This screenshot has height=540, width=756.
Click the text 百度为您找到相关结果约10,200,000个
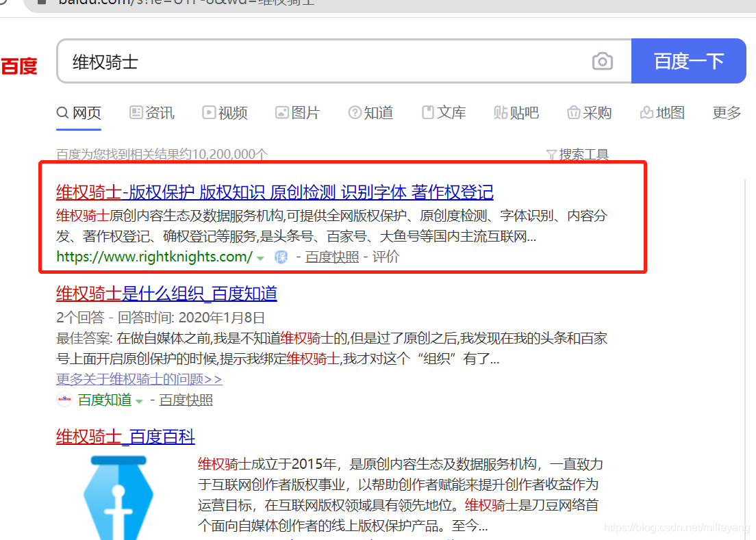(x=162, y=154)
